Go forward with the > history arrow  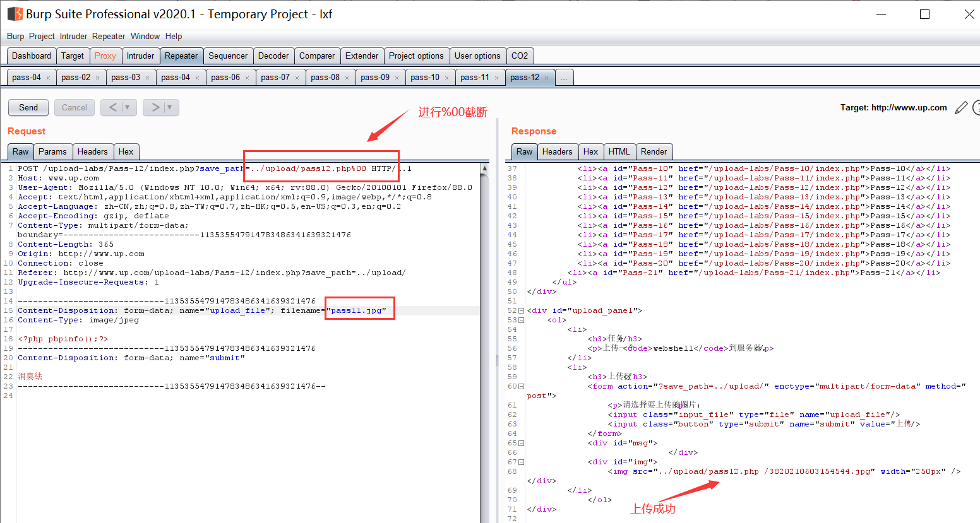click(x=155, y=107)
